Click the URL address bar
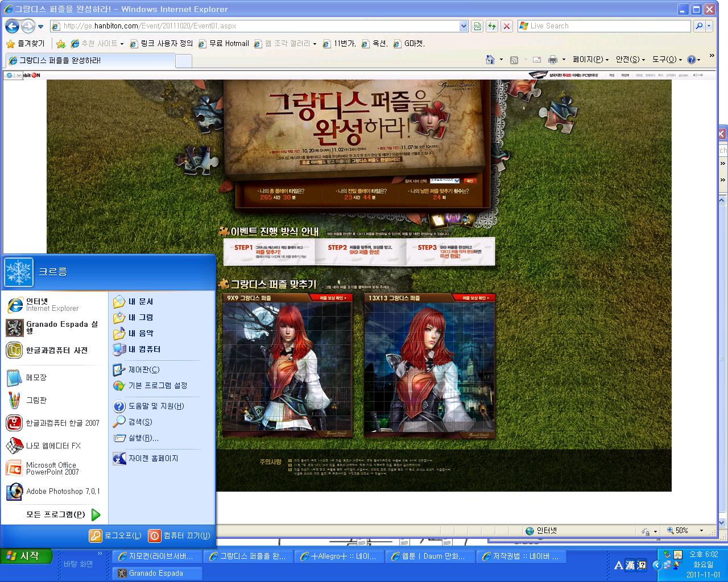 coord(254,26)
